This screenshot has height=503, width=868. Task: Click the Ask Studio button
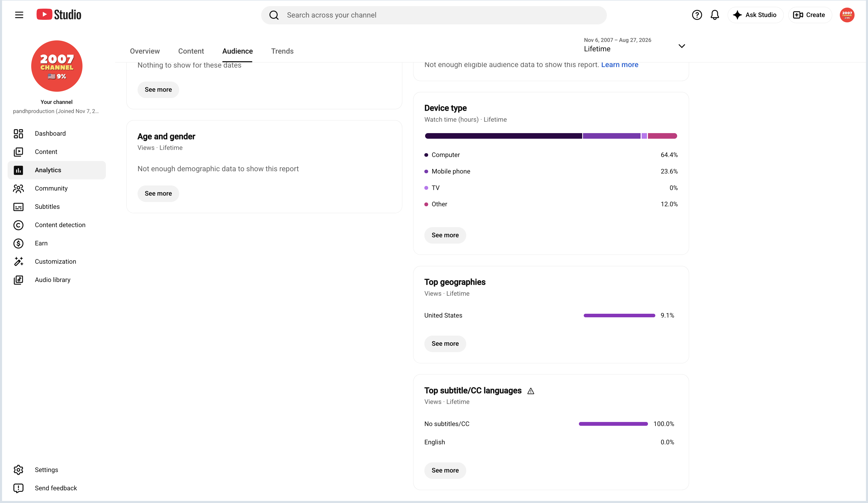coord(755,15)
